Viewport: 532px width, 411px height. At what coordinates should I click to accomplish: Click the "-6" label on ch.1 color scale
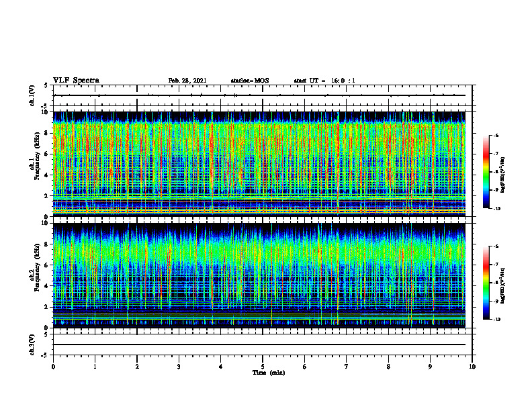click(496, 136)
